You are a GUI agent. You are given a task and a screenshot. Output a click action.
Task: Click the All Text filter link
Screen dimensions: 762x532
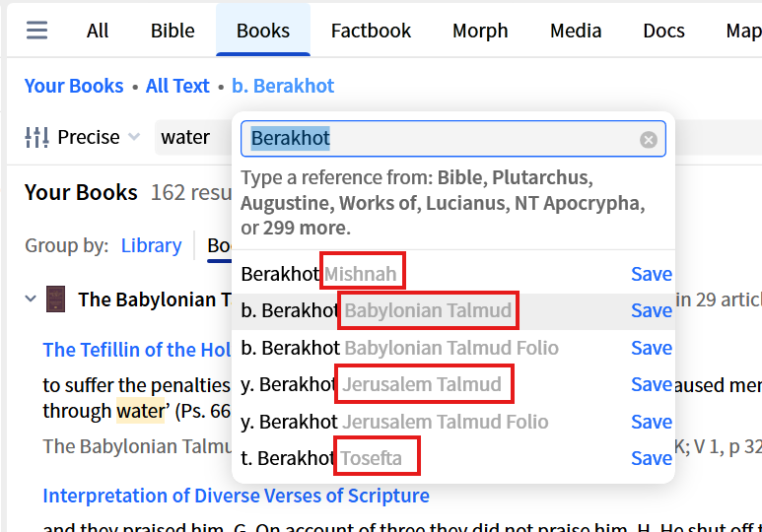pyautogui.click(x=177, y=86)
